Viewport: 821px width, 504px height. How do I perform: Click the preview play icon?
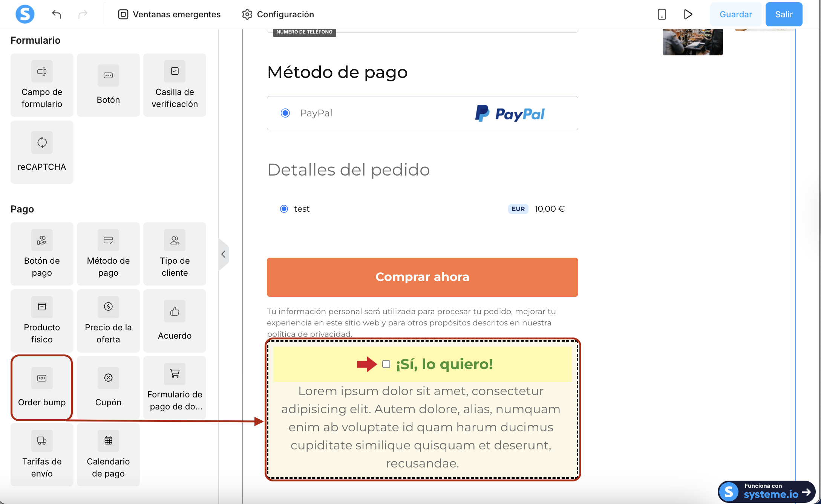click(x=688, y=14)
